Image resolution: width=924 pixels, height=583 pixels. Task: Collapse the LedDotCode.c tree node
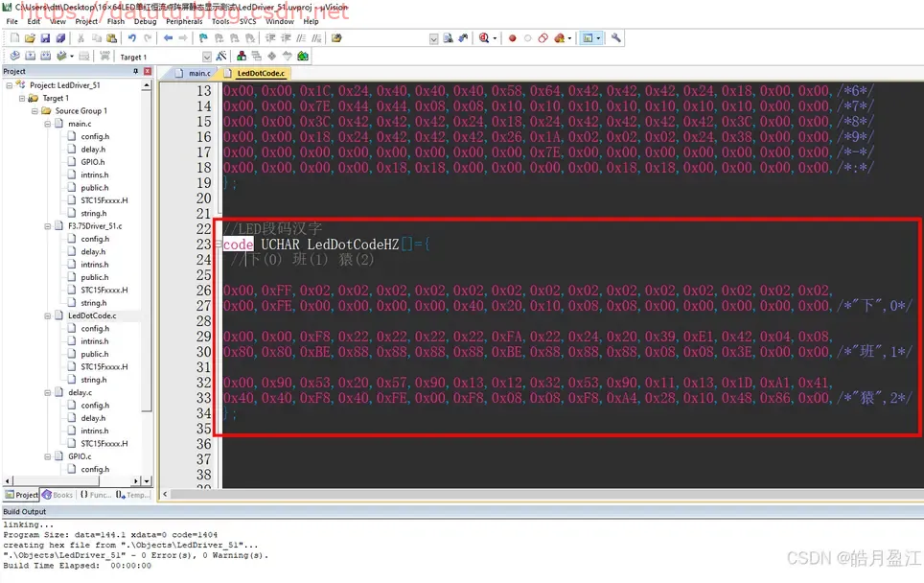(x=48, y=315)
